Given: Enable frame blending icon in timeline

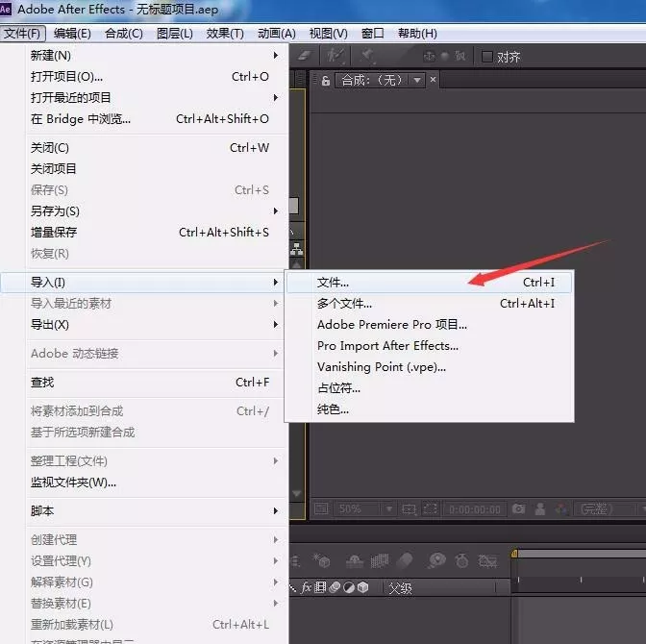Looking at the screenshot, I should click(380, 560).
